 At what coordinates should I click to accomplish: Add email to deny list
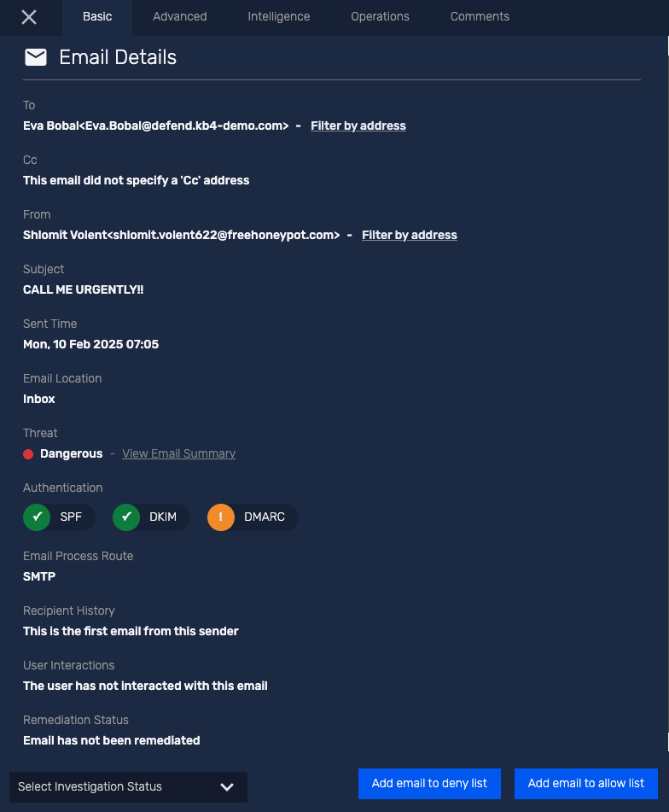429,783
